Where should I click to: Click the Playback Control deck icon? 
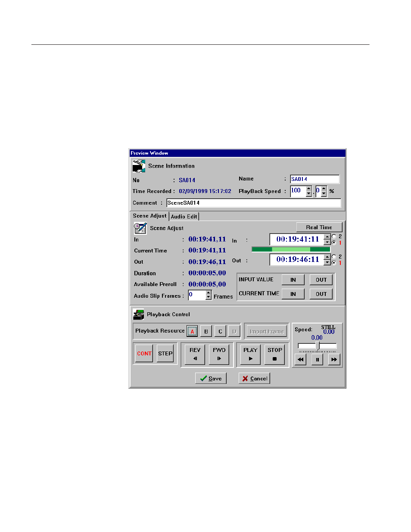click(138, 314)
